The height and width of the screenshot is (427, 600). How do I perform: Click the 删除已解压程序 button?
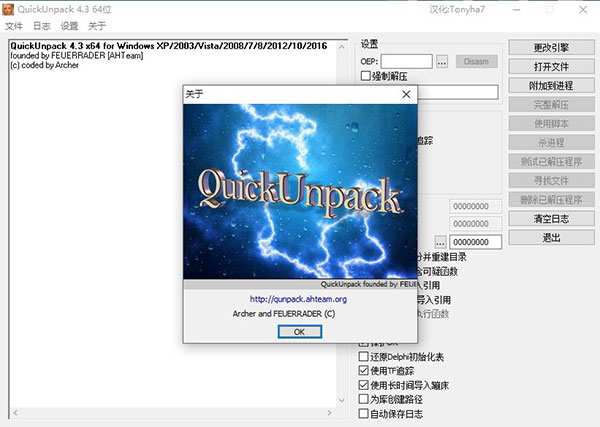[551, 200]
